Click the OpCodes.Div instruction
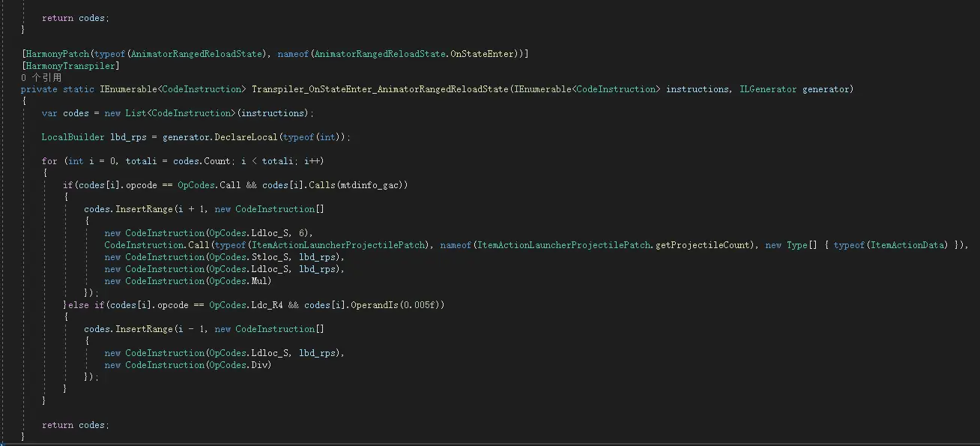Screen dimensions: 980x446 coord(238,365)
